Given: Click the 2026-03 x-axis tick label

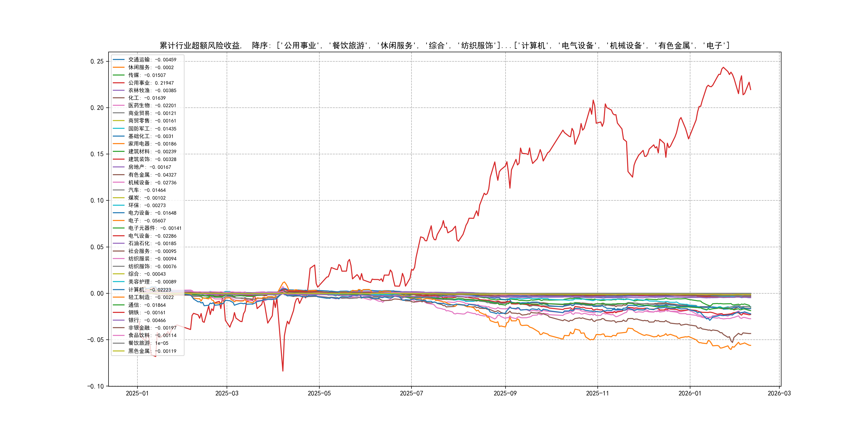Looking at the screenshot, I should [779, 394].
